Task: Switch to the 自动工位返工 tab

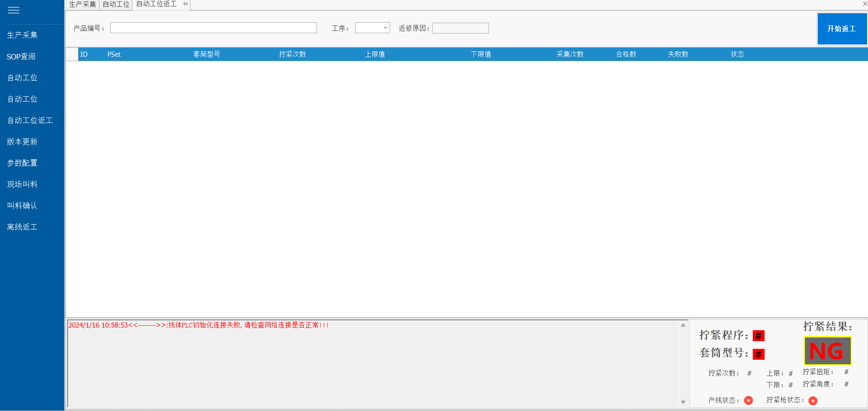Action: [156, 4]
